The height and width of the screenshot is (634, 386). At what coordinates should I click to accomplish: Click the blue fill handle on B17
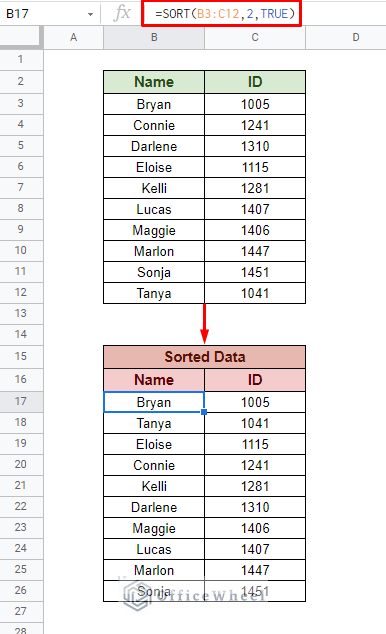click(204, 412)
